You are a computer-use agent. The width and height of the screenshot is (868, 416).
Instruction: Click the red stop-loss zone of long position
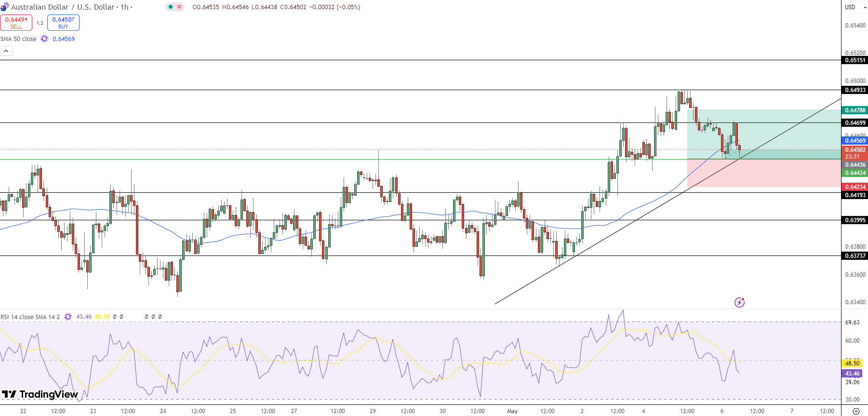click(x=764, y=173)
